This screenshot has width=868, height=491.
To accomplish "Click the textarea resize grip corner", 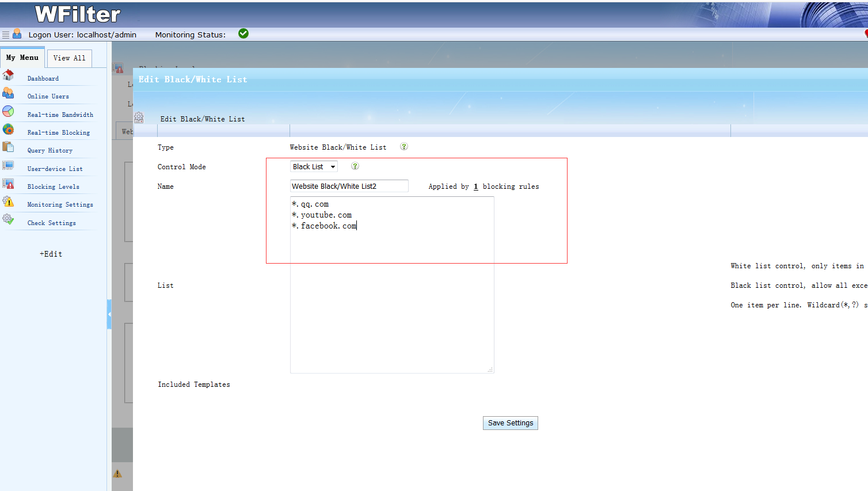I will click(490, 370).
